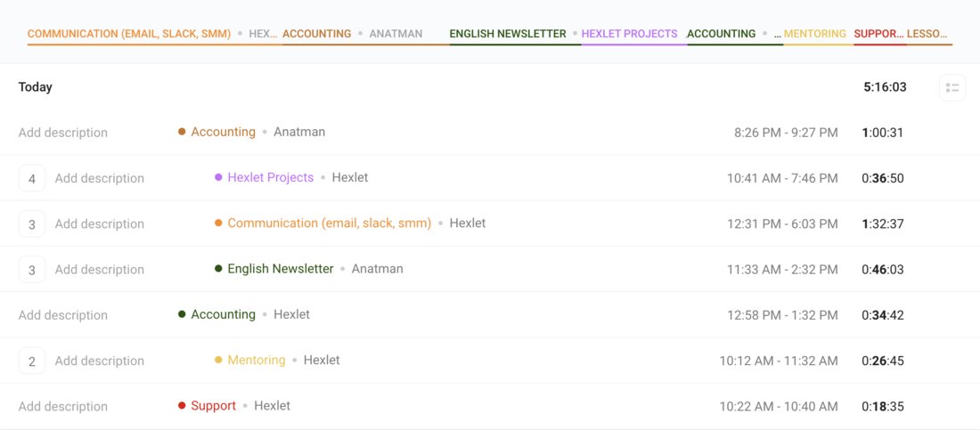This screenshot has height=430, width=980.
Task: Expand the 4 grouped Hexlet Projects entries
Action: pos(32,178)
